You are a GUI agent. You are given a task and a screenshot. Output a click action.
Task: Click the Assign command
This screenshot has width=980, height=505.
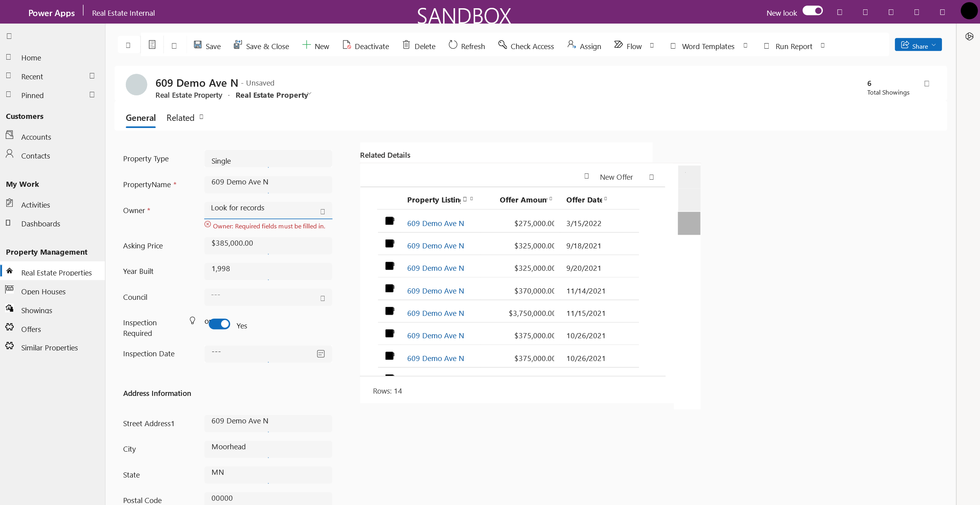[584, 46]
